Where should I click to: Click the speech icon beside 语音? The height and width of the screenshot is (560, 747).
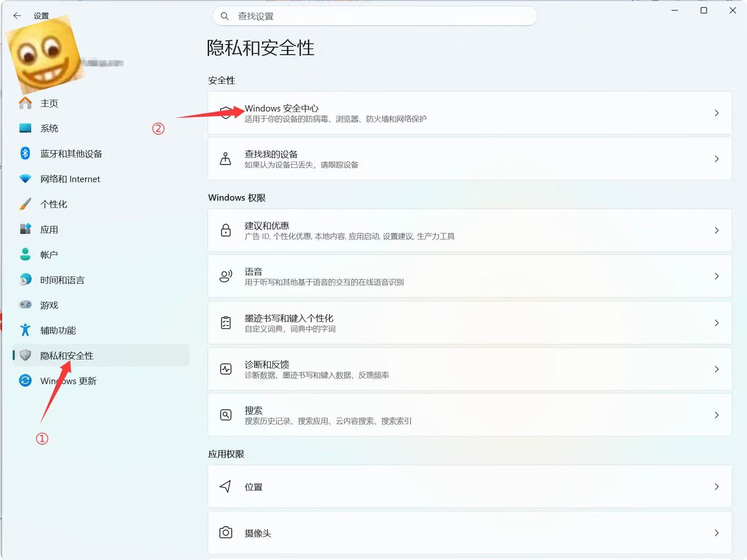click(226, 276)
